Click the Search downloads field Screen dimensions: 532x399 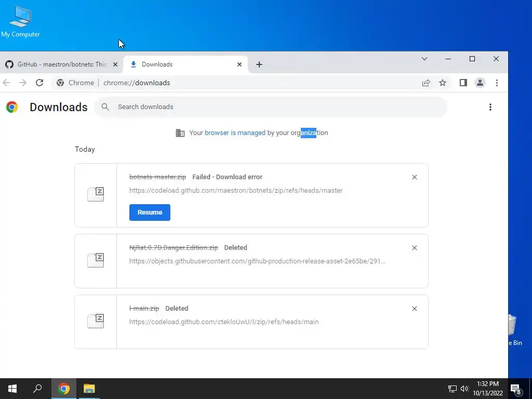270,107
